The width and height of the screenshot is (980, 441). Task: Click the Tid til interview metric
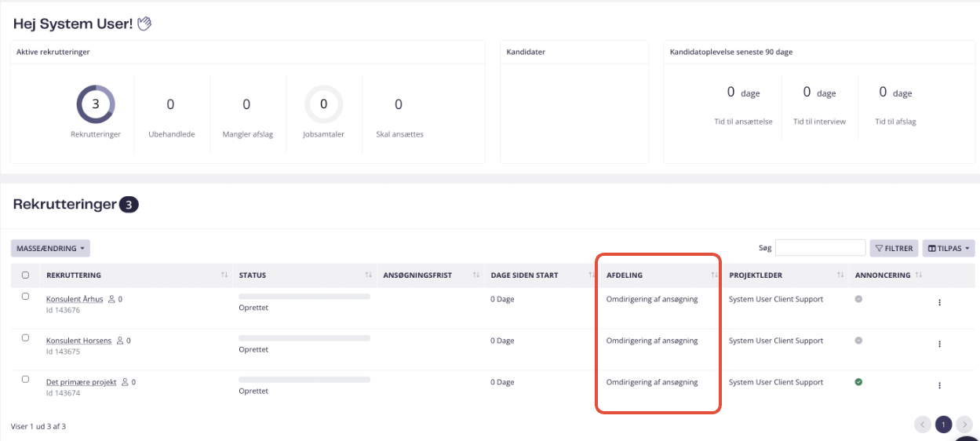819,107
